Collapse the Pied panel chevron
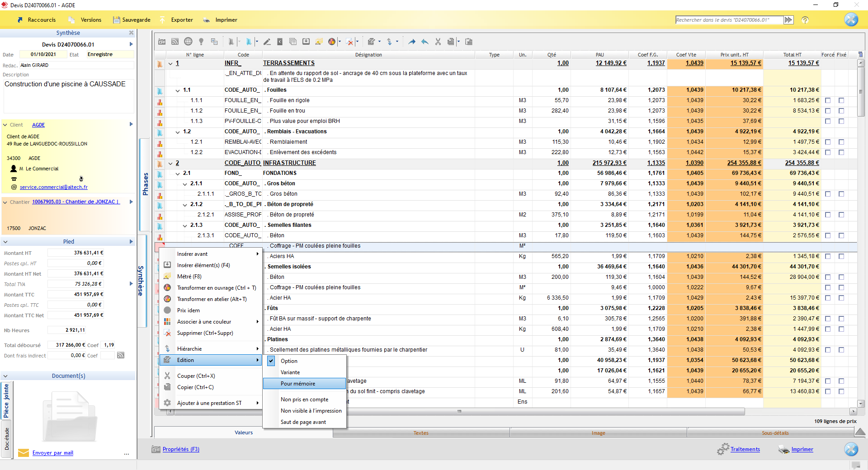Screen dimensions: 868x470 click(5, 242)
